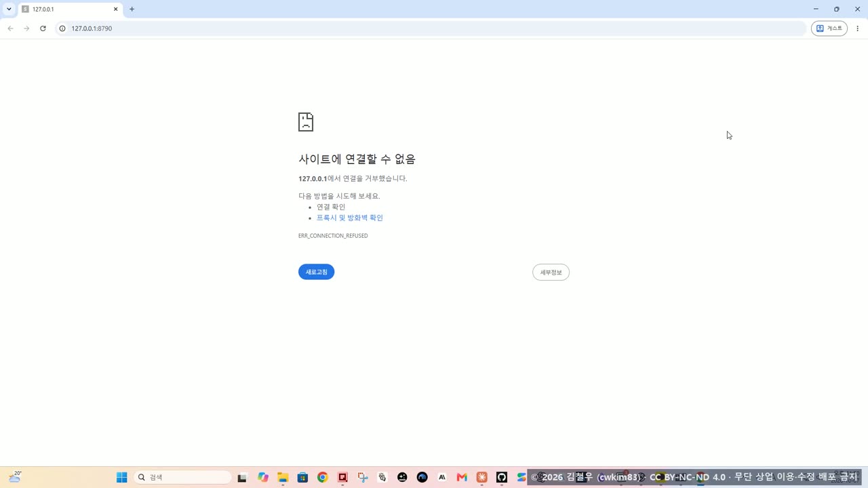The height and width of the screenshot is (488, 868).
Task: Open Microsoft Store from the taskbar
Action: tap(302, 477)
